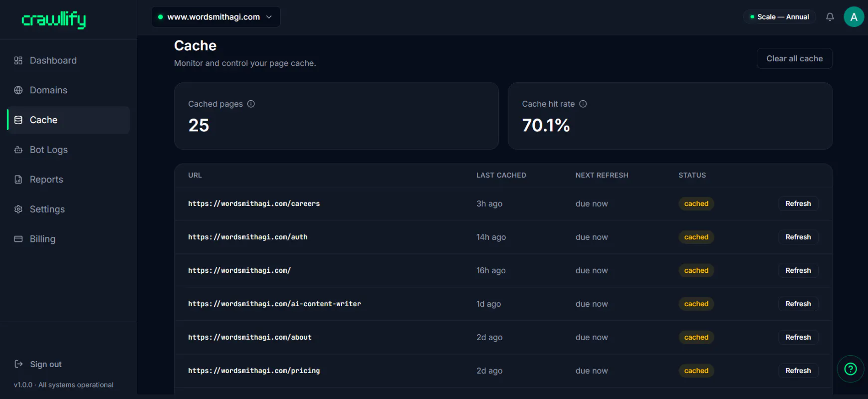Image resolution: width=868 pixels, height=399 pixels.
Task: Click the https://wordsmithagi.com/ URL
Action: pyautogui.click(x=239, y=270)
